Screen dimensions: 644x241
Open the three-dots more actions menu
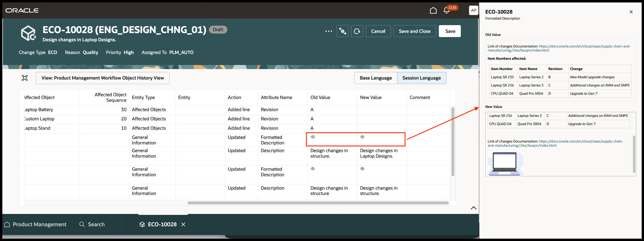329,31
